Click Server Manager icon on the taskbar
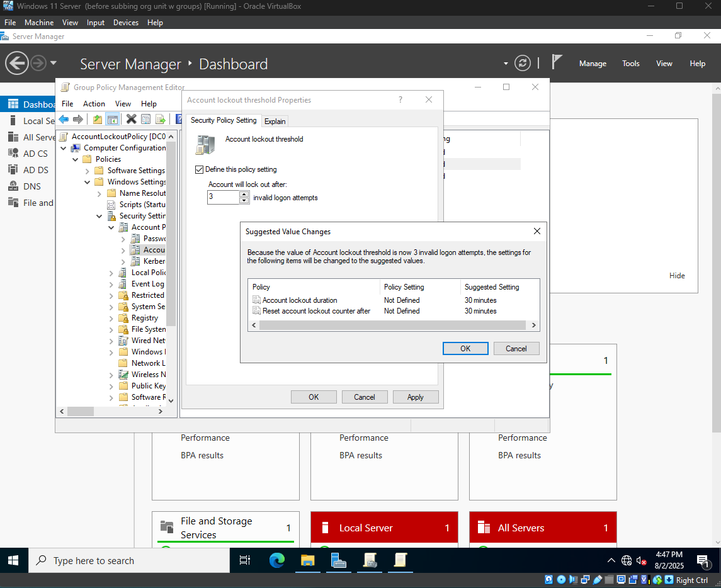The height and width of the screenshot is (588, 721). pos(338,560)
